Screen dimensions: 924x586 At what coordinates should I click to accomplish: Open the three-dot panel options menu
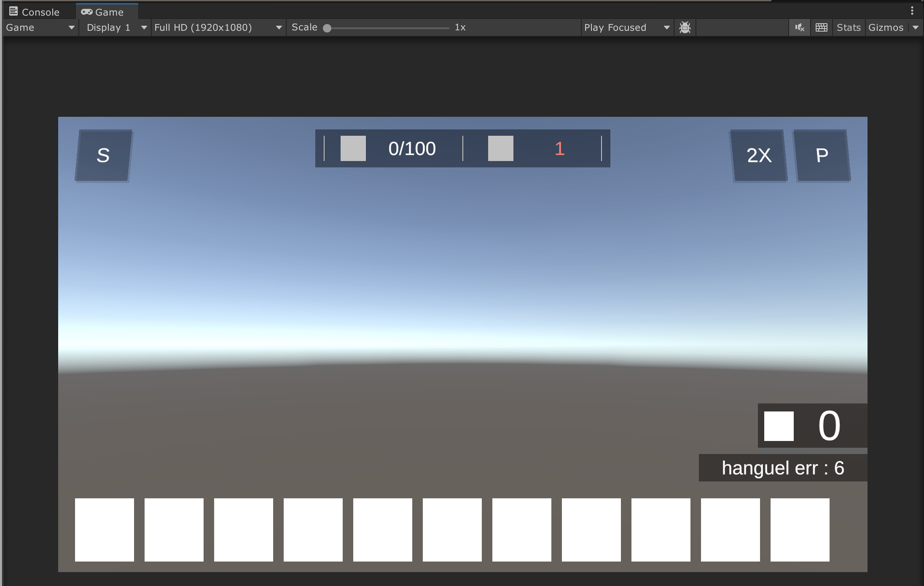point(912,11)
